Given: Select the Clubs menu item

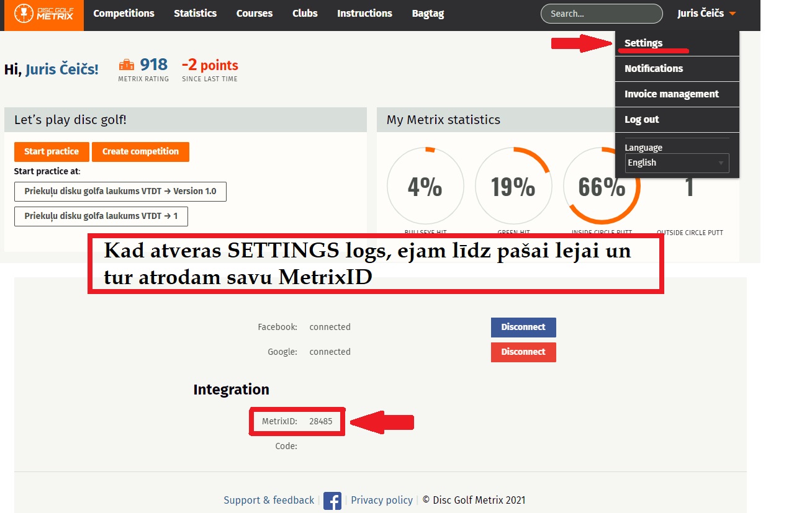Looking at the screenshot, I should pyautogui.click(x=305, y=14).
